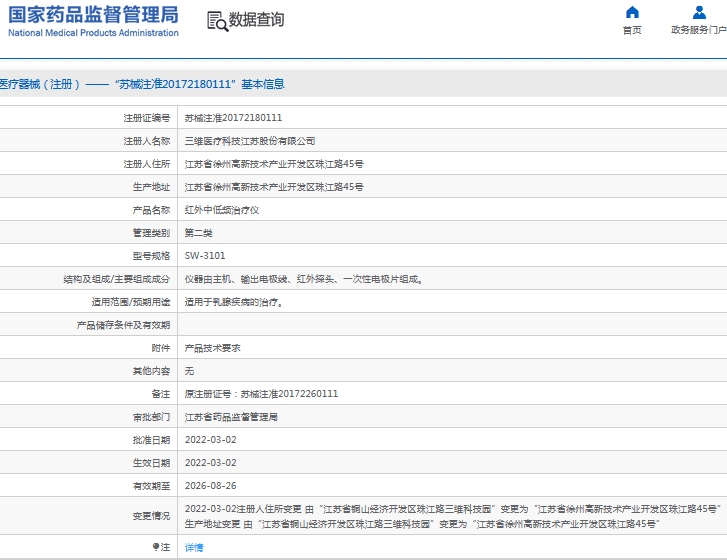
Task: Click the 变更情况 row label
Action: pos(151,516)
